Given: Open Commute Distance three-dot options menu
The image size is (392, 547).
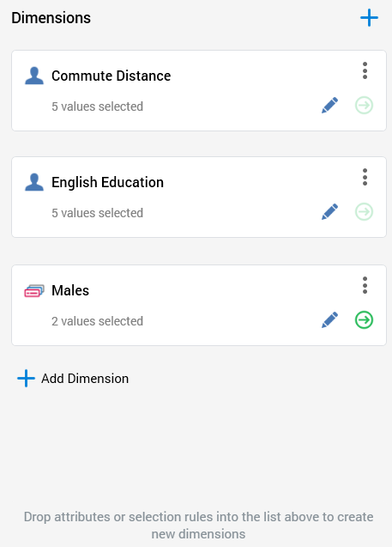Looking at the screenshot, I should [365, 70].
